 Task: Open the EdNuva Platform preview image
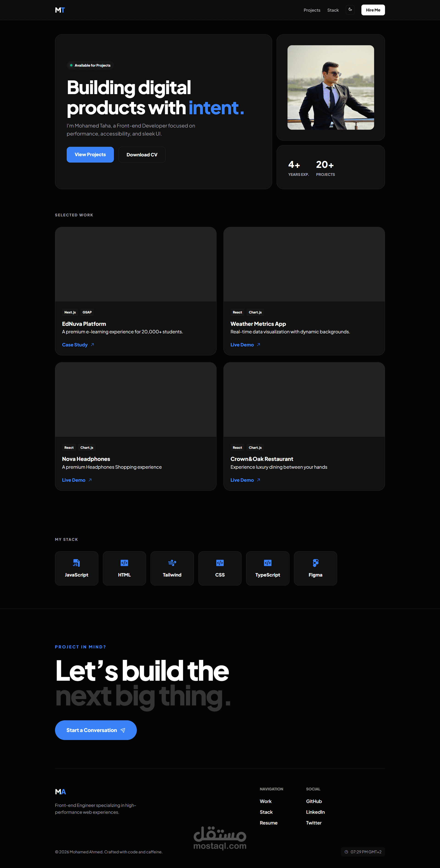(x=135, y=264)
